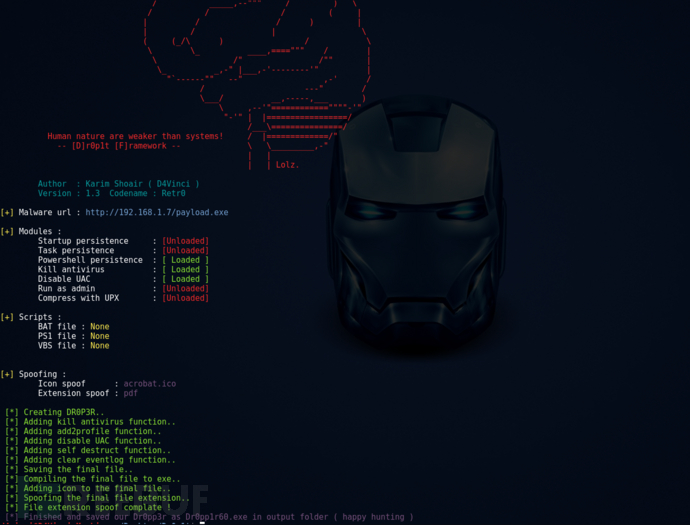Click the 'pdf' extension value
The image size is (690, 525).
131,393
